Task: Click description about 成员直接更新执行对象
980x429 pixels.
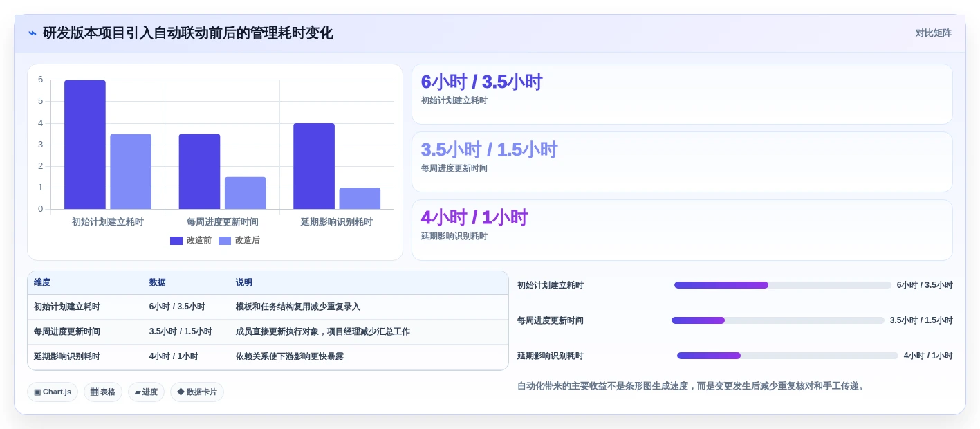Action: click(x=323, y=331)
